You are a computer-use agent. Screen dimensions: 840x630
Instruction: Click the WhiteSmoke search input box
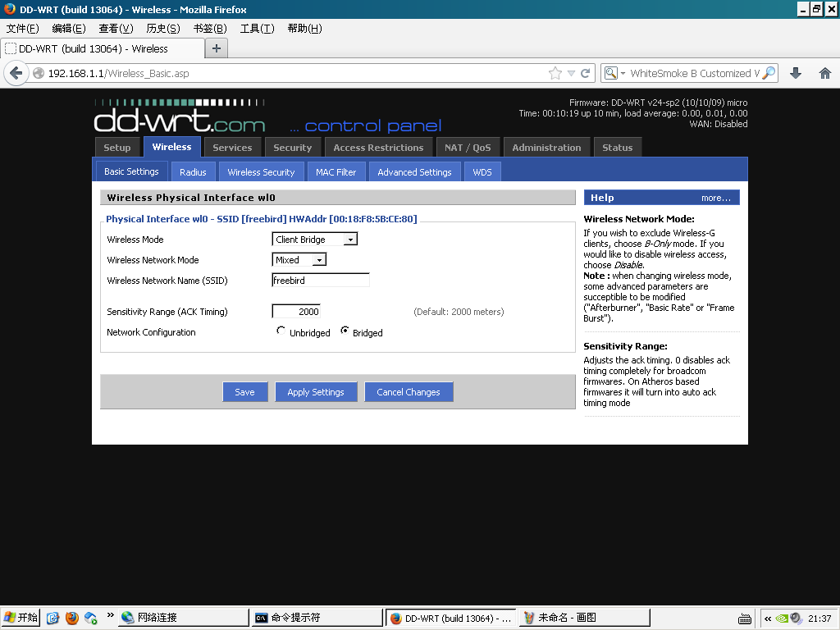coord(694,73)
